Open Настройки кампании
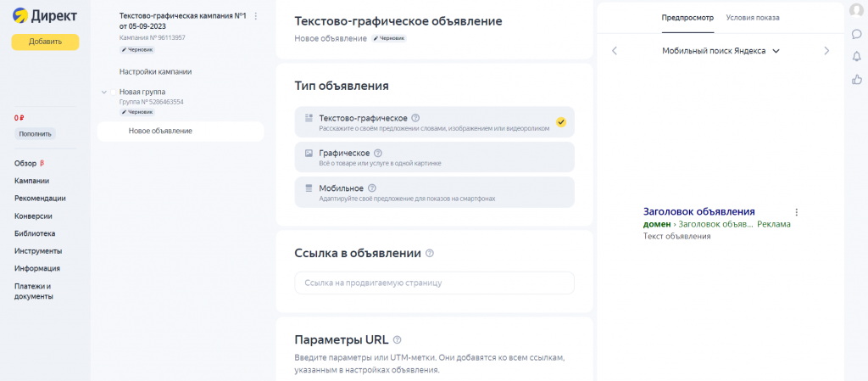 [156, 72]
